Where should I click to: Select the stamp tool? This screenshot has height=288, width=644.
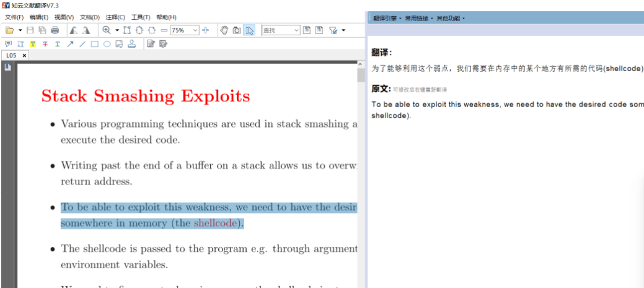(x=131, y=44)
